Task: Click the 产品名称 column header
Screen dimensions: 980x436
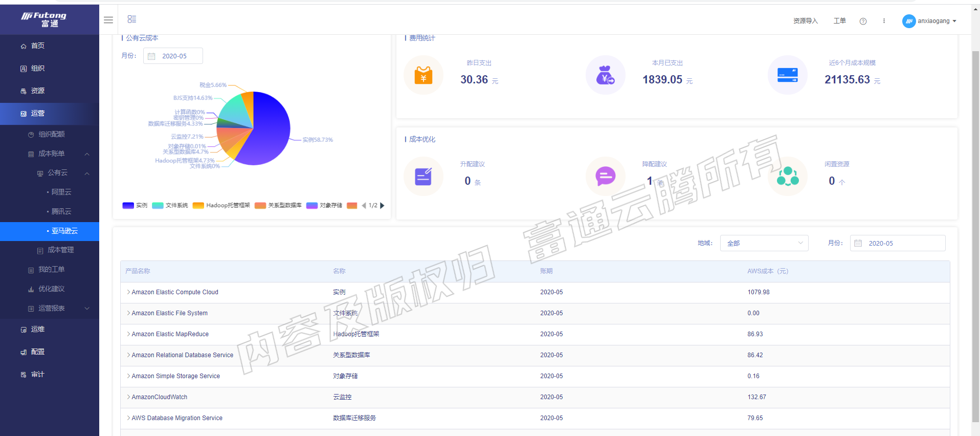Action: point(138,271)
